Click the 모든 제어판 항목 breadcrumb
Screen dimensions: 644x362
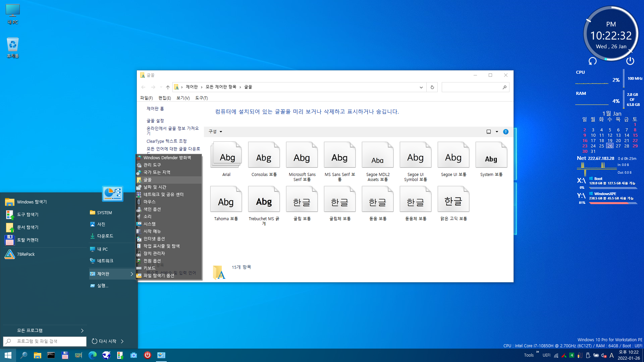221,87
